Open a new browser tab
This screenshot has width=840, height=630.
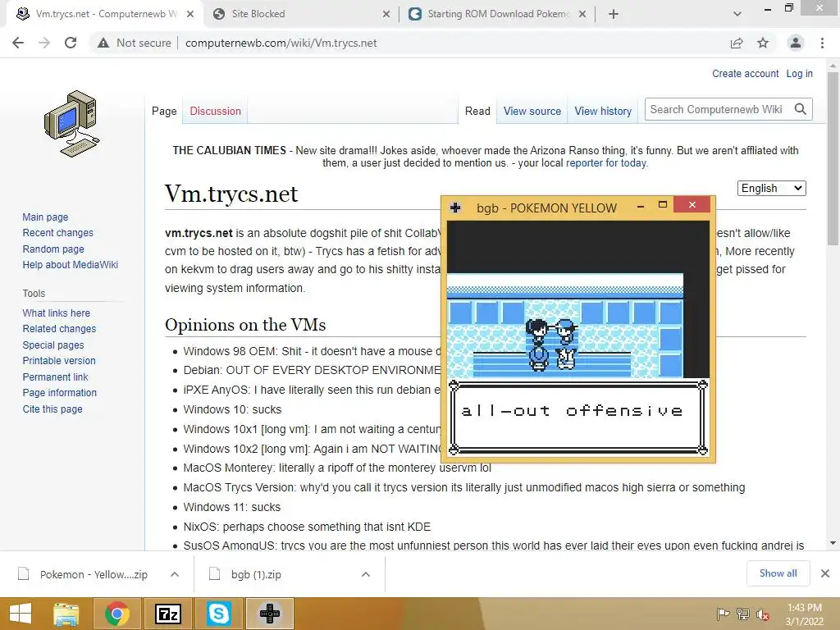[614, 14]
